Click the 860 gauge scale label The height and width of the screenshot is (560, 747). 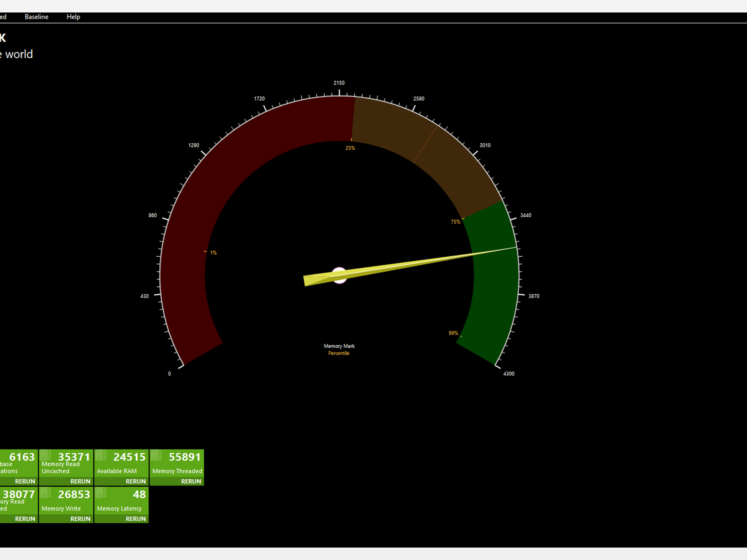tap(152, 215)
